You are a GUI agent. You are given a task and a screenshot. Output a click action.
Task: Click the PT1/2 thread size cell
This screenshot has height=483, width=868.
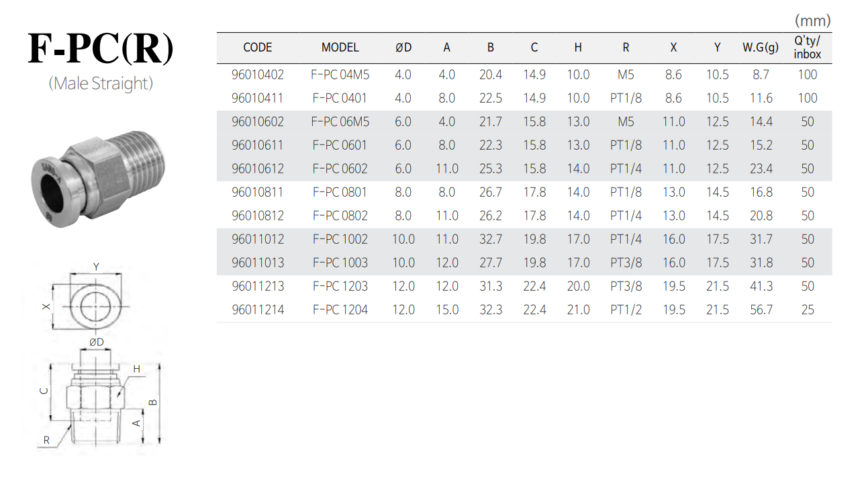click(626, 310)
